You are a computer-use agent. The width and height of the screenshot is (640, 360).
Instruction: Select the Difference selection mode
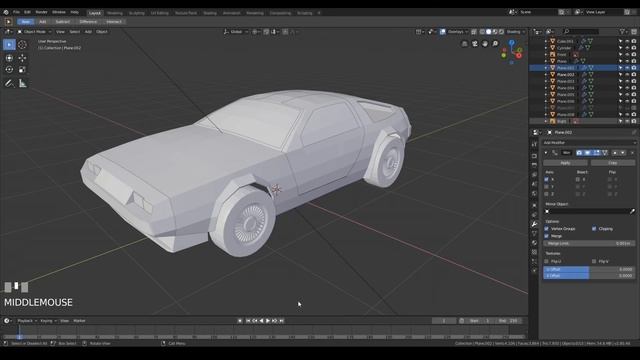(x=88, y=22)
